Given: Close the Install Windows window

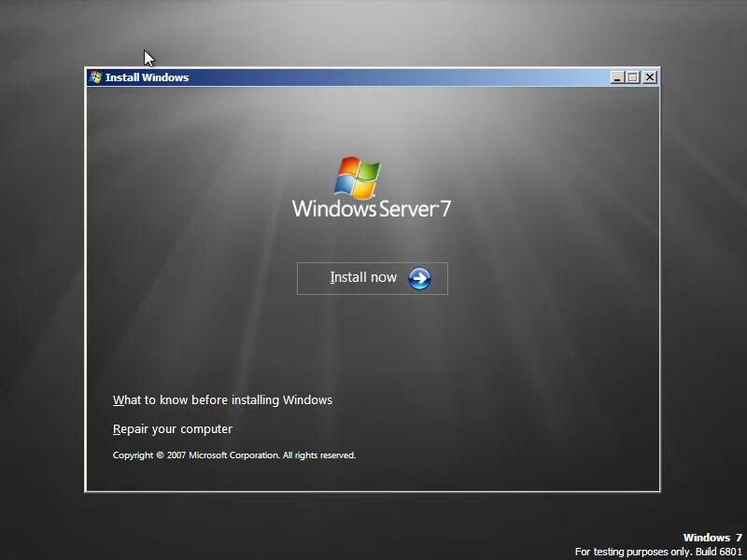Looking at the screenshot, I should click(649, 77).
